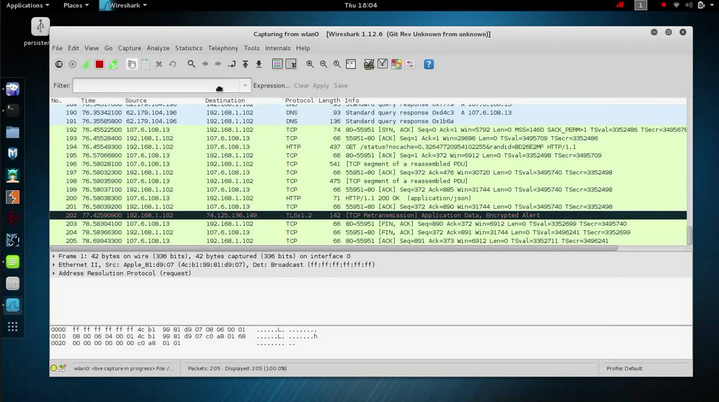Click into the display Filter field

click(156, 86)
